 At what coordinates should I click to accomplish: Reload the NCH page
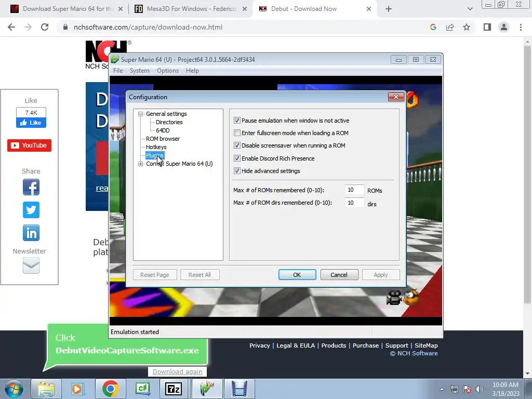(45, 27)
